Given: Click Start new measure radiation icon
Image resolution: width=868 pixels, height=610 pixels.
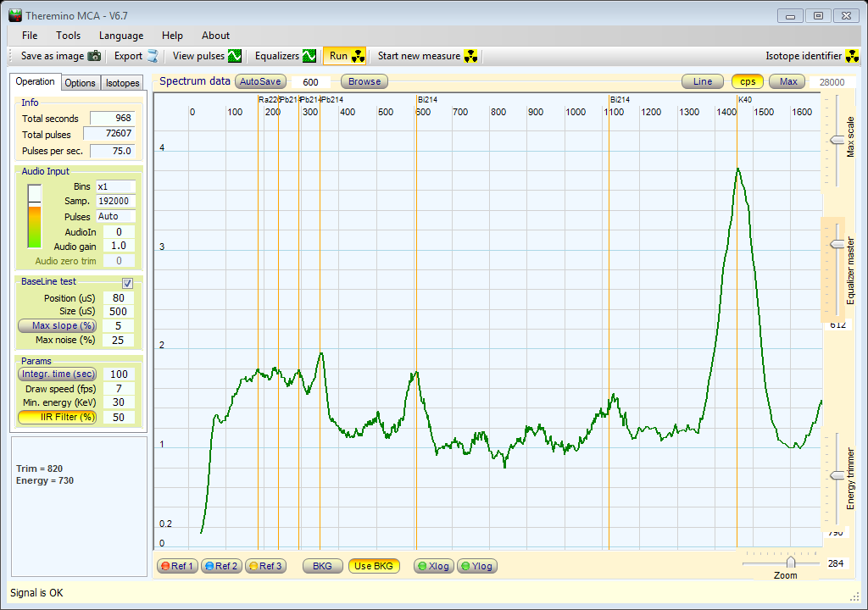Looking at the screenshot, I should pos(471,56).
